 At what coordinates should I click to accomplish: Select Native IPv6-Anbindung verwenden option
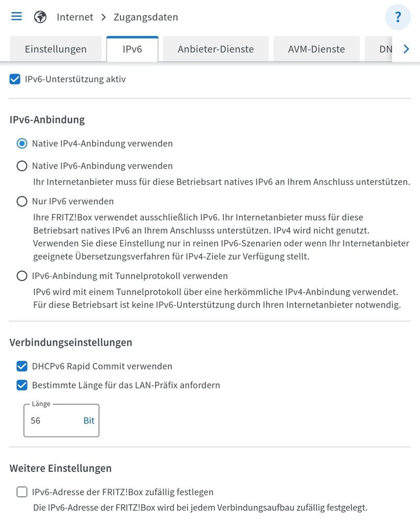(22, 166)
